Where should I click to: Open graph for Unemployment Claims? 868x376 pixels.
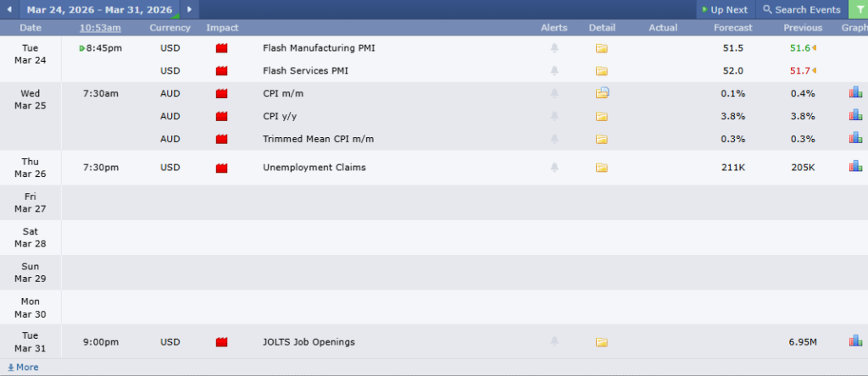[855, 167]
